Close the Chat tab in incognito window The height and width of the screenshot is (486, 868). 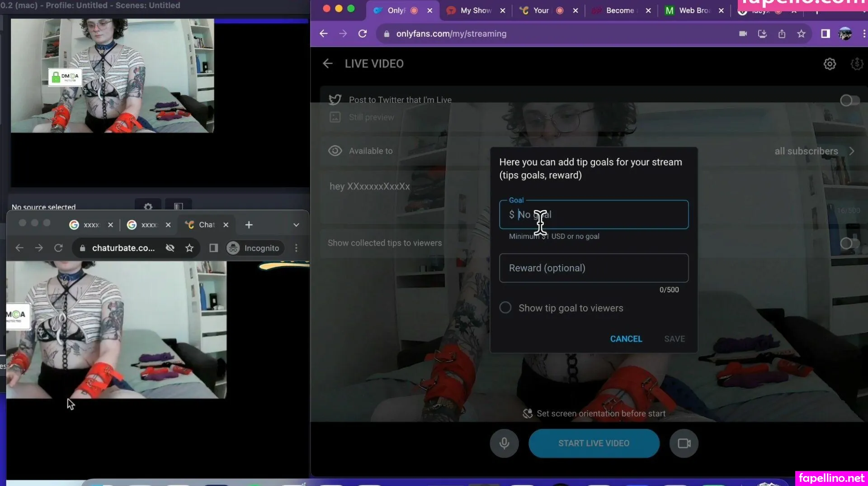(226, 225)
